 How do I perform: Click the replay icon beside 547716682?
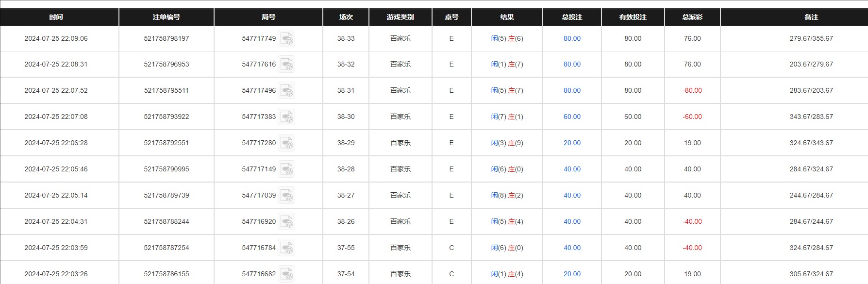(x=286, y=274)
